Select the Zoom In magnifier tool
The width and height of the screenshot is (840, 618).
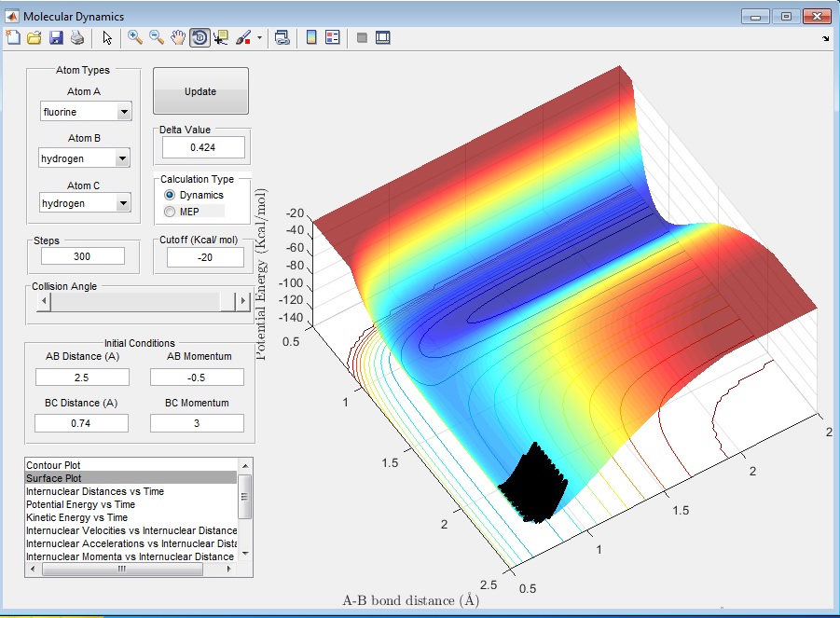[135, 38]
